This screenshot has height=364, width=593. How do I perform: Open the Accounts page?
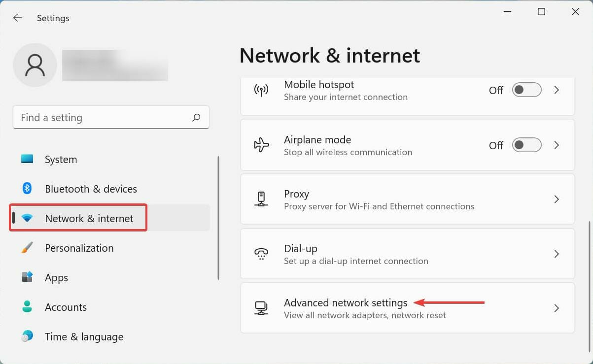point(66,307)
